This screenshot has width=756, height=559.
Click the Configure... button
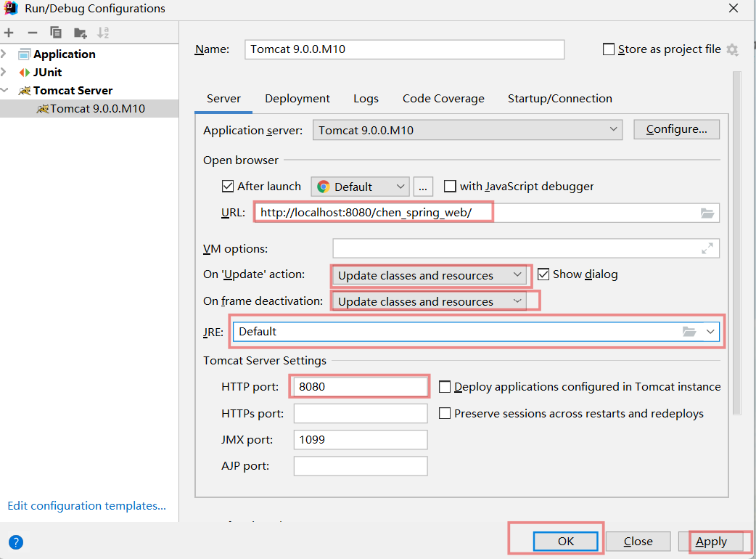[676, 129]
